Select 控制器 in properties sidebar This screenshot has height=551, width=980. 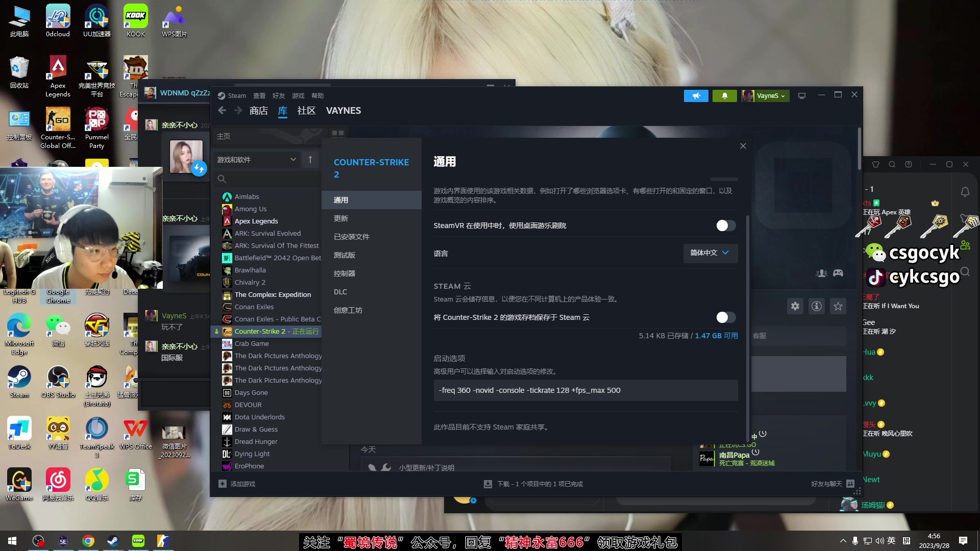372,273
